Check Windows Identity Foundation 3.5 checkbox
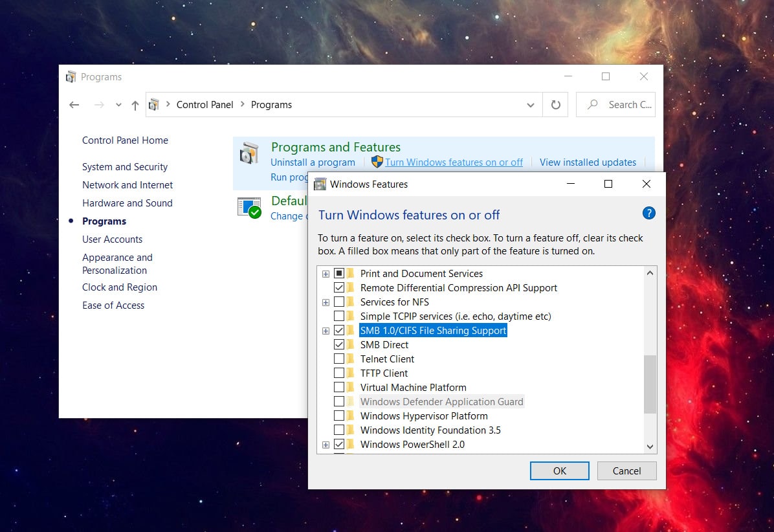774x532 pixels. click(339, 430)
